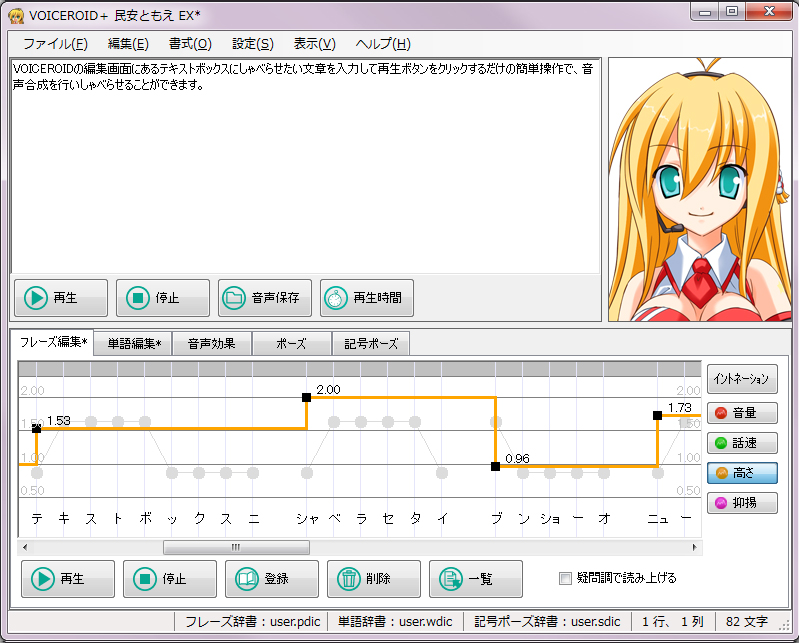This screenshot has height=643, width=799.
Task: Click the pitch control point at 1.73
Action: click(657, 415)
